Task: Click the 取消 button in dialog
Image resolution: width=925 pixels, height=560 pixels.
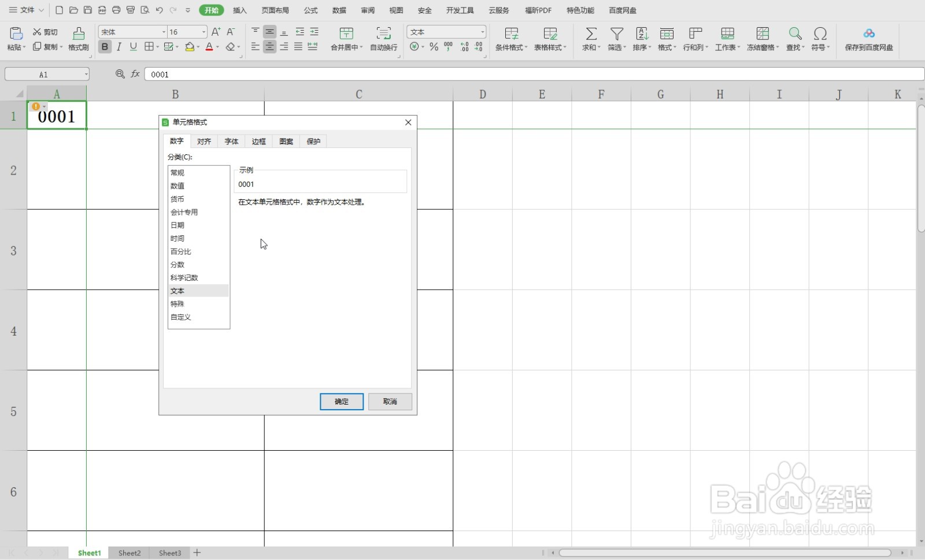Action: click(x=390, y=402)
